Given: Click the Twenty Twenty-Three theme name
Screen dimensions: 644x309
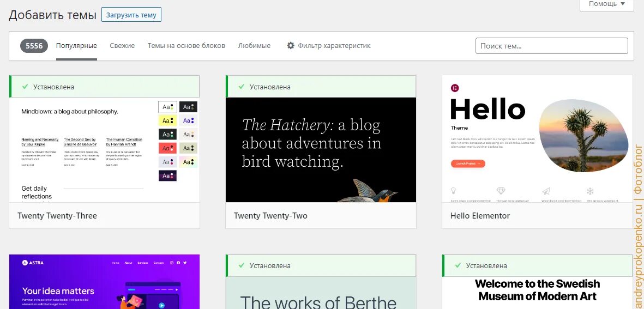Looking at the screenshot, I should 57,215.
